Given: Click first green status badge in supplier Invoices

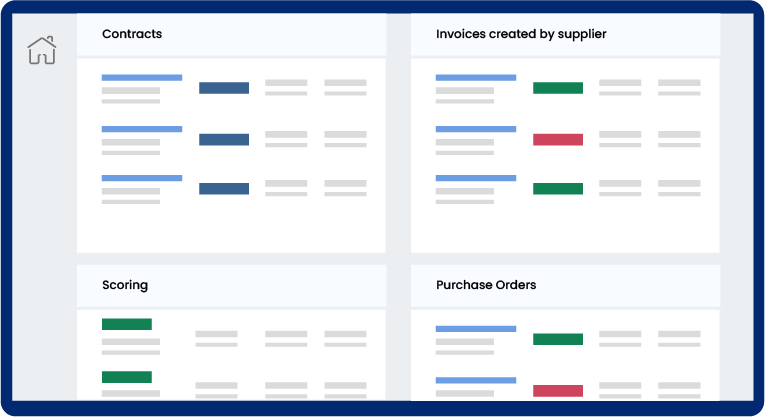Looking at the screenshot, I should coord(558,88).
